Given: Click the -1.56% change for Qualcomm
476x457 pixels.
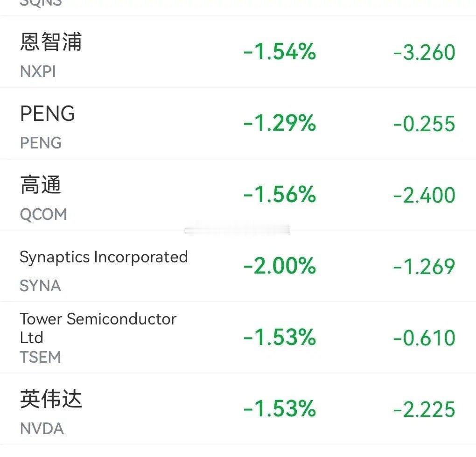Looking at the screenshot, I should pos(280,194).
